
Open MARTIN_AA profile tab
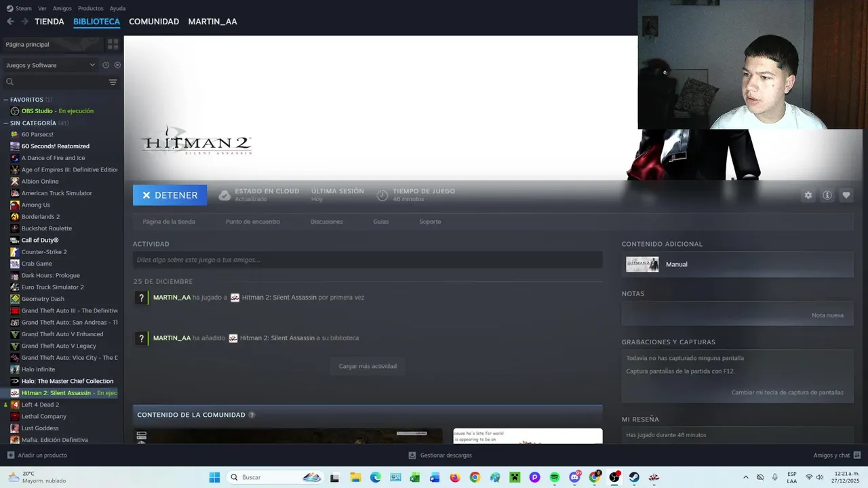pyautogui.click(x=212, y=22)
